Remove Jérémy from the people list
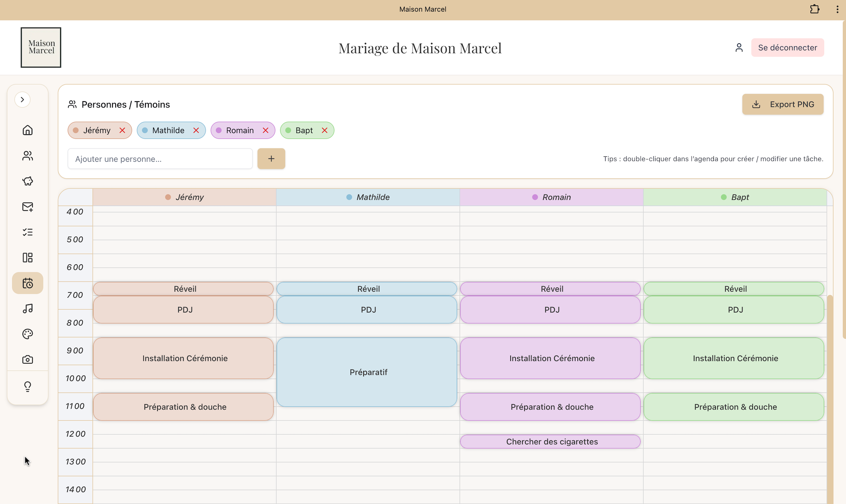Screen dimensions: 846x504 point(122,130)
